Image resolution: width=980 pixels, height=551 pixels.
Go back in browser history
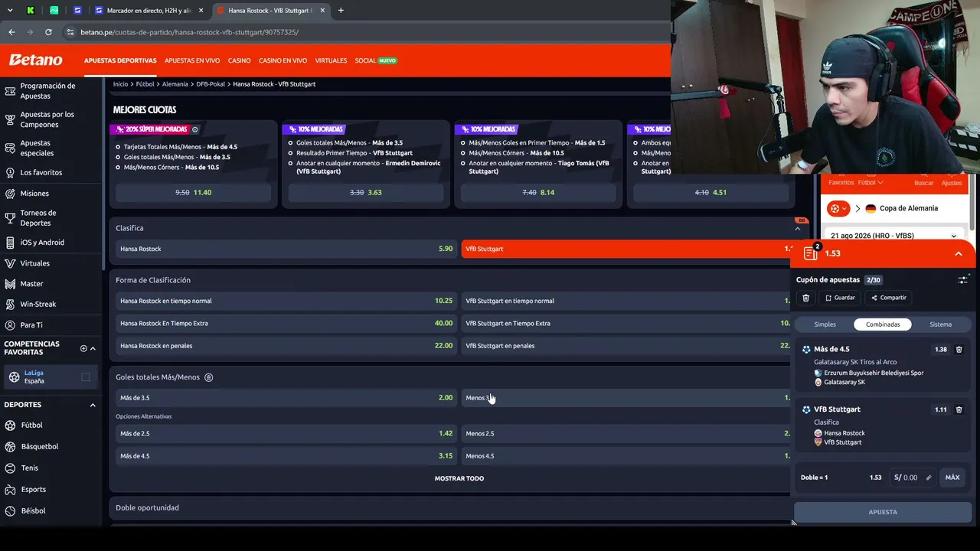(11, 32)
